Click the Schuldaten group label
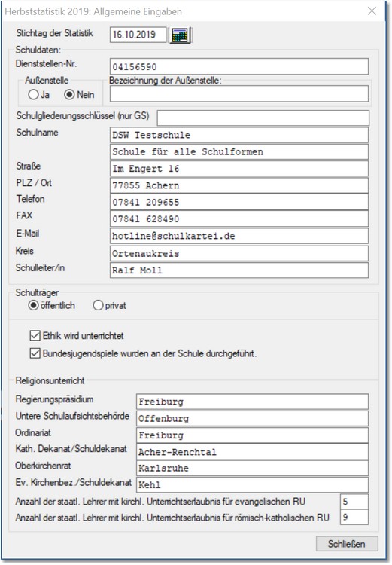Screen dimensions: 392x565 coord(38,50)
